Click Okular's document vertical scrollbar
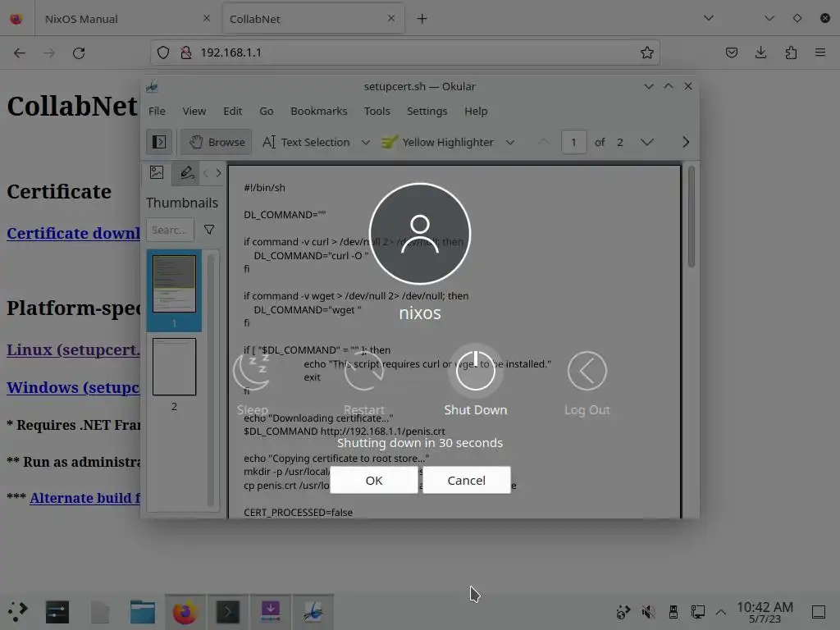Image resolution: width=840 pixels, height=630 pixels. pos(691,217)
